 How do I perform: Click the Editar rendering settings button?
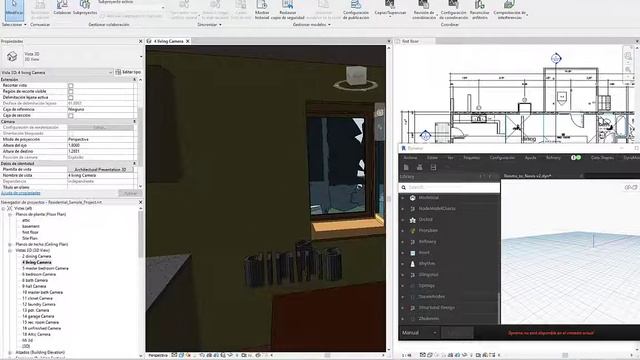click(x=100, y=127)
